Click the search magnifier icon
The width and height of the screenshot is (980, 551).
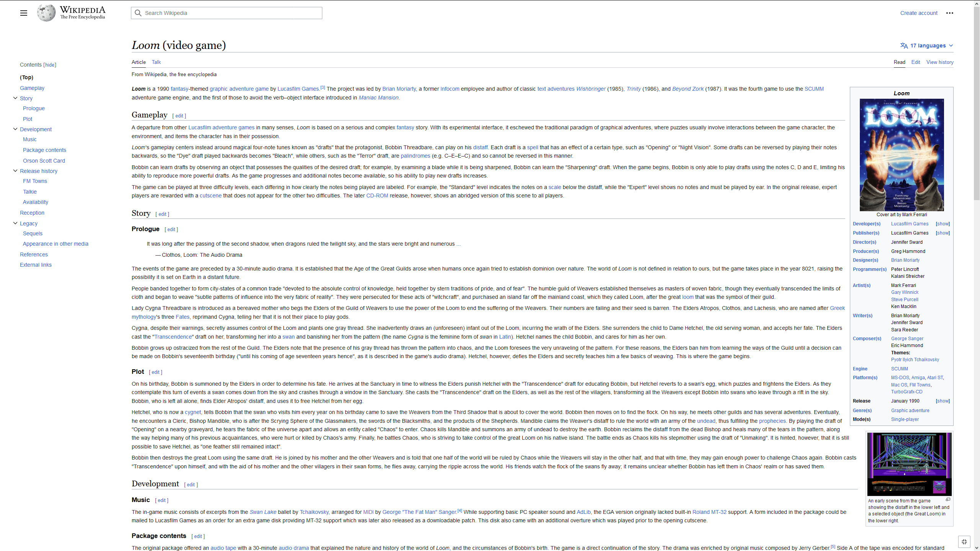tap(138, 13)
